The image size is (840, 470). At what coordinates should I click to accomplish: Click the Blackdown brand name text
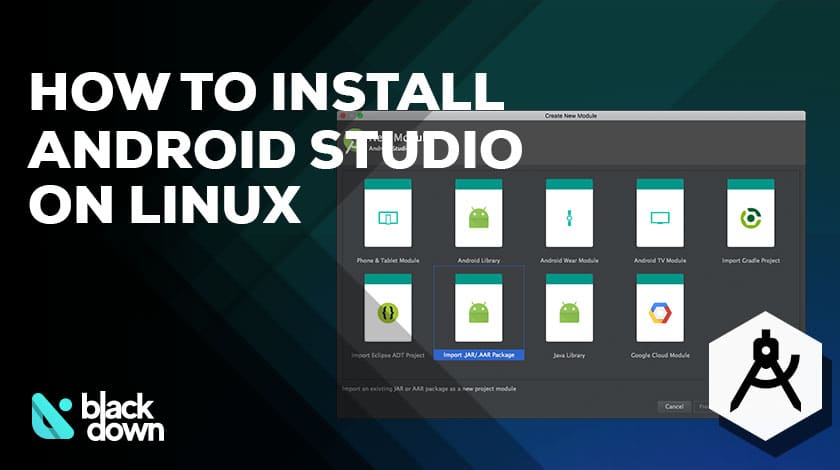122,417
